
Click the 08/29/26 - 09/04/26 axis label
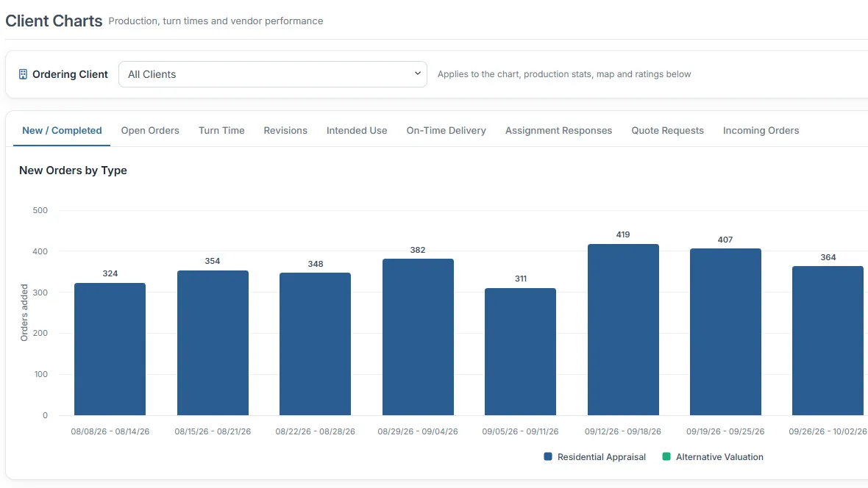[418, 431]
